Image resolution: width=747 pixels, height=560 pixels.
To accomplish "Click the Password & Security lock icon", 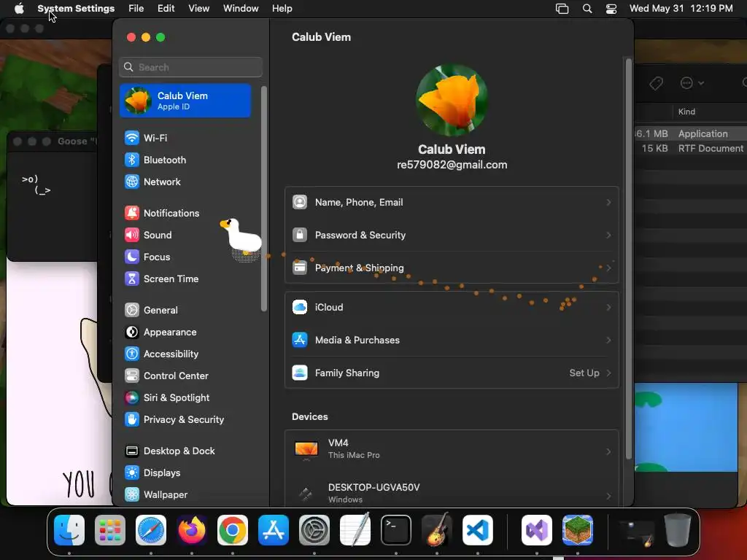I will click(300, 235).
